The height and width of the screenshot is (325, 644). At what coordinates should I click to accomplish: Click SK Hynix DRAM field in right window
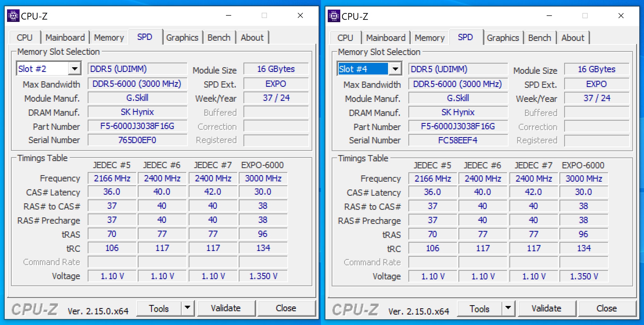458,112
